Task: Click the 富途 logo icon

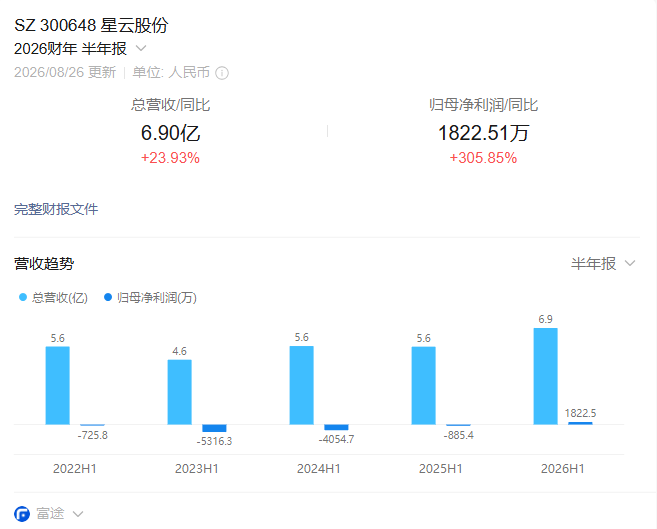Action: (x=22, y=514)
